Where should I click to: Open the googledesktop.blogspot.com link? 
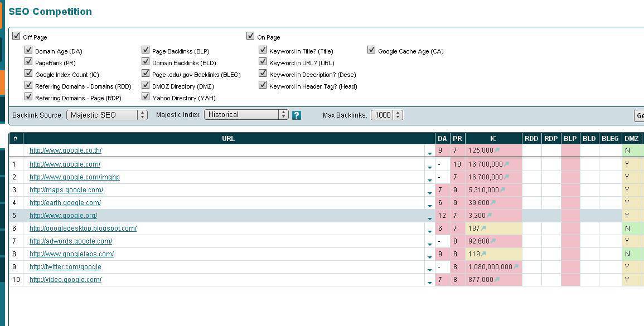[83, 228]
